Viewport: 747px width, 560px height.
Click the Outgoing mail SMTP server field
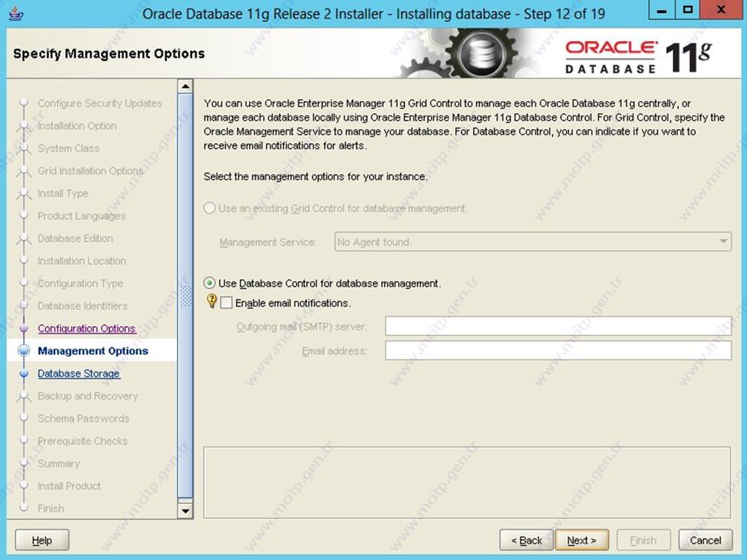point(558,327)
